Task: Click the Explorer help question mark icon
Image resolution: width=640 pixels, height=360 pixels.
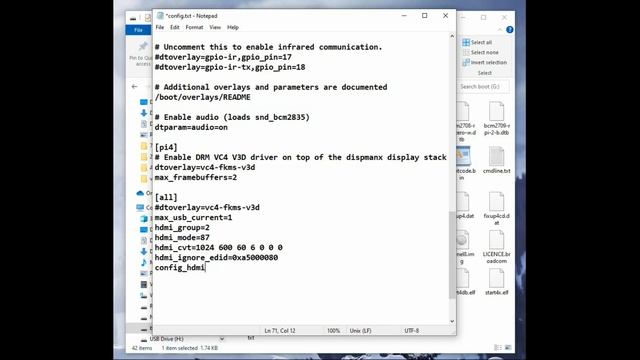Action: click(x=509, y=30)
